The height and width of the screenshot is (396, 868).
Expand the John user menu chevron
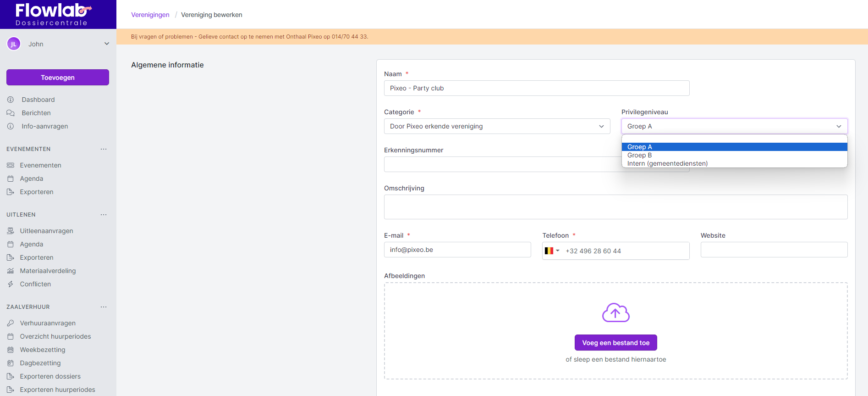pyautogui.click(x=107, y=44)
